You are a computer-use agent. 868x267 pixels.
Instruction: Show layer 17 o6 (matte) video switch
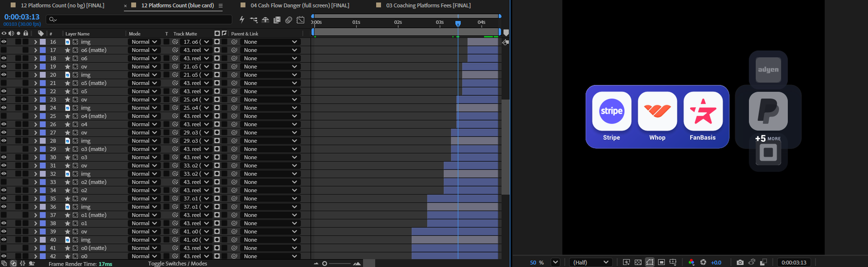[4, 50]
